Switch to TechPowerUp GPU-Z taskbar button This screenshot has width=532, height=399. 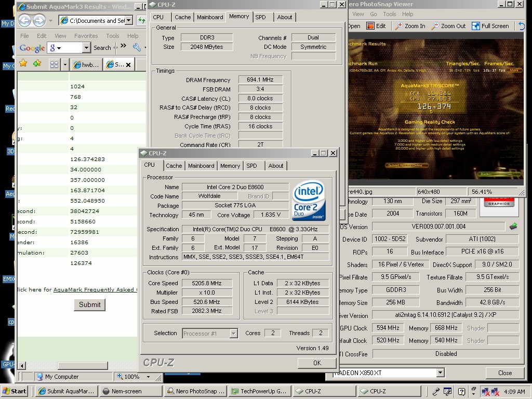tap(260, 391)
